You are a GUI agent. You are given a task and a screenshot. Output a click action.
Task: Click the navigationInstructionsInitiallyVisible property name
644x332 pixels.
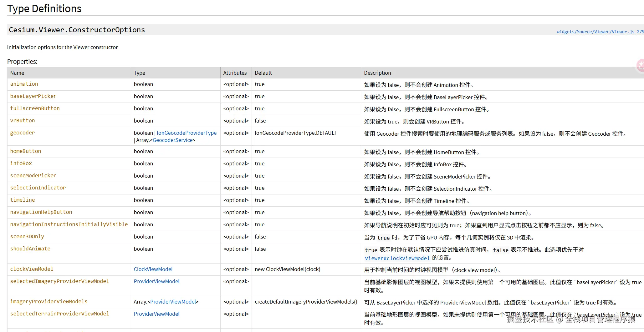click(69, 224)
